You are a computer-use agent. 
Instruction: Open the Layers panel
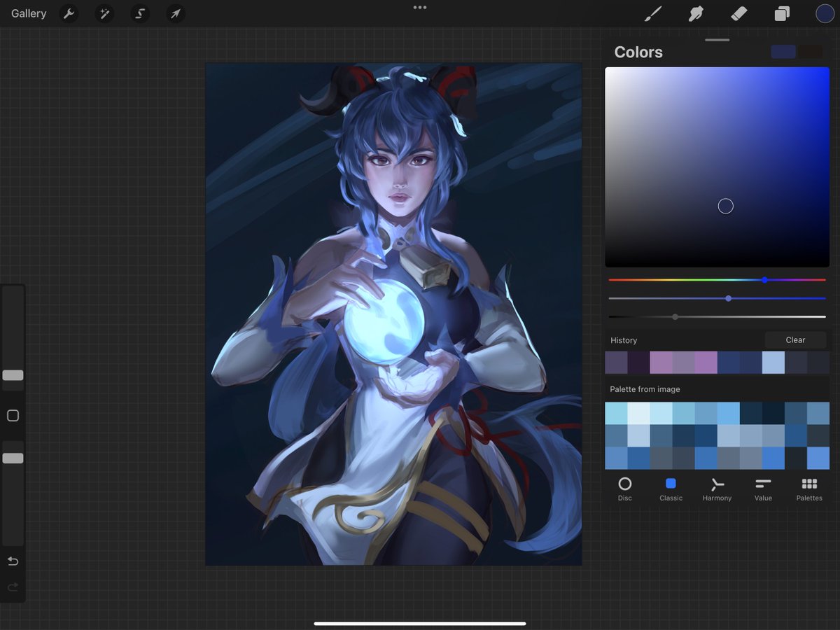[x=782, y=13]
